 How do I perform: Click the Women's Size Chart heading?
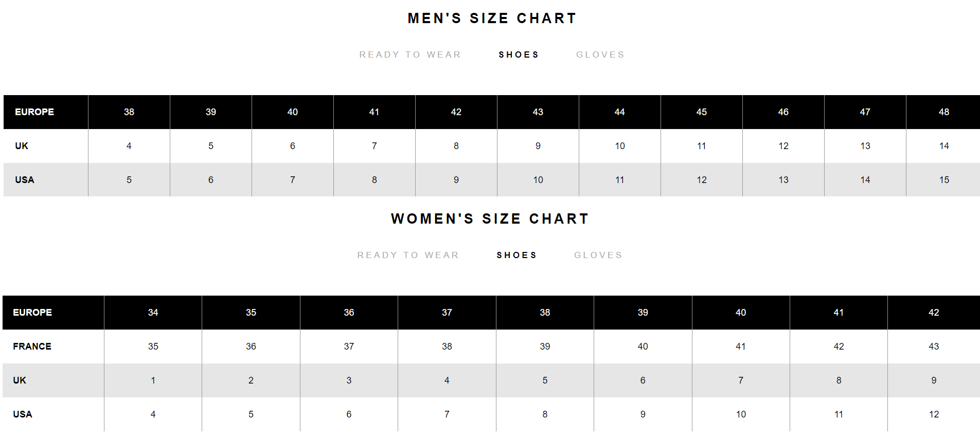click(x=490, y=219)
